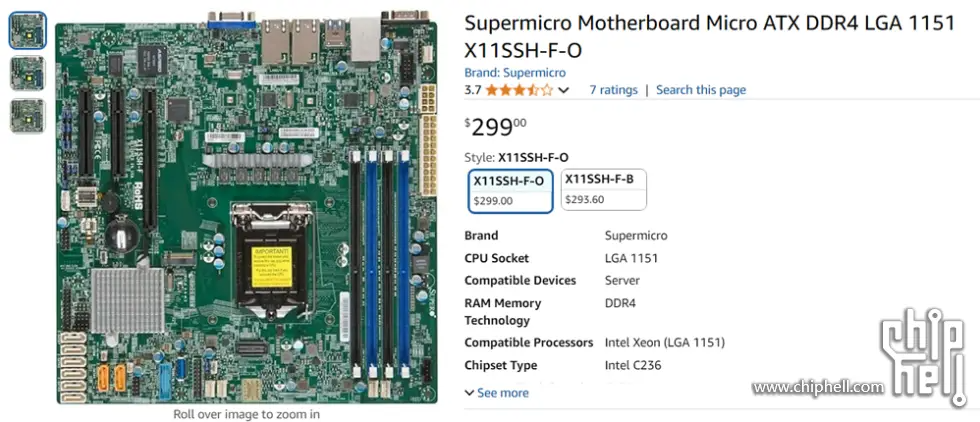Click the www.chiphell.com watermark text
This screenshot has width=980, height=422.
point(818,387)
